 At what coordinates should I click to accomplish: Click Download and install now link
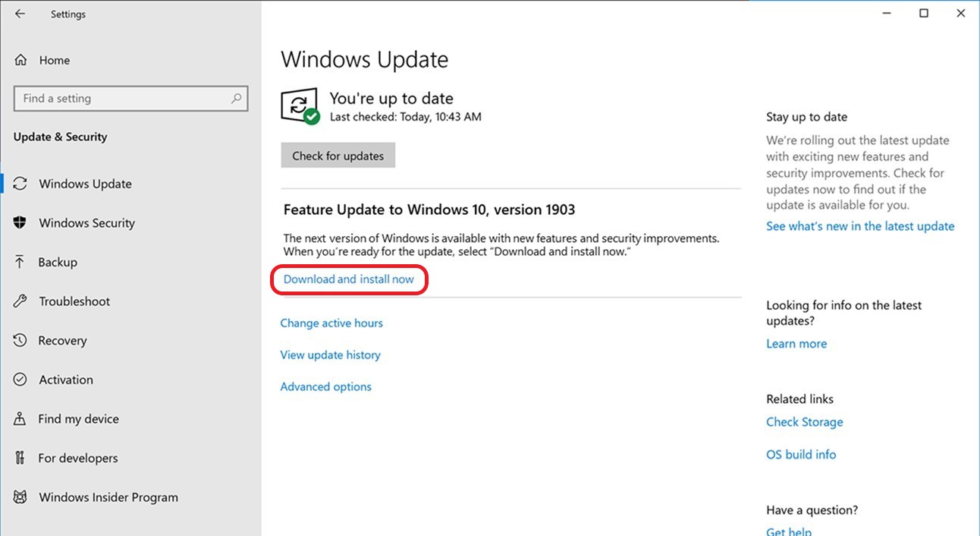(349, 279)
